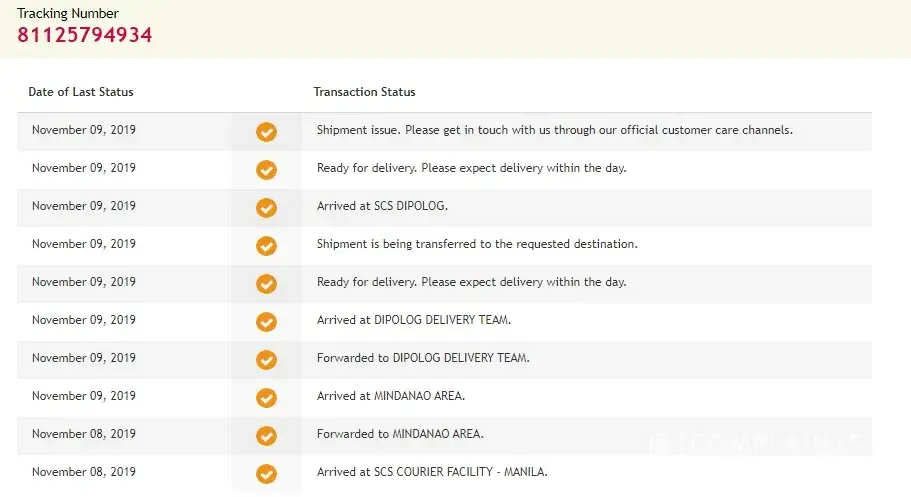This screenshot has height=497, width=911.
Task: Click the date in the Shipment issue row
Action: tap(84, 130)
